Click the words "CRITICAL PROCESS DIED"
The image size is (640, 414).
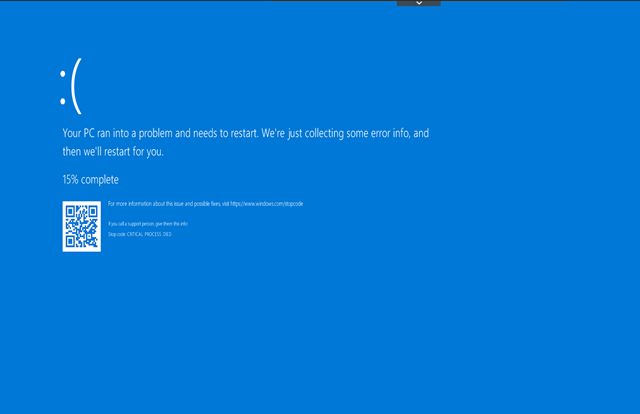[x=149, y=234]
